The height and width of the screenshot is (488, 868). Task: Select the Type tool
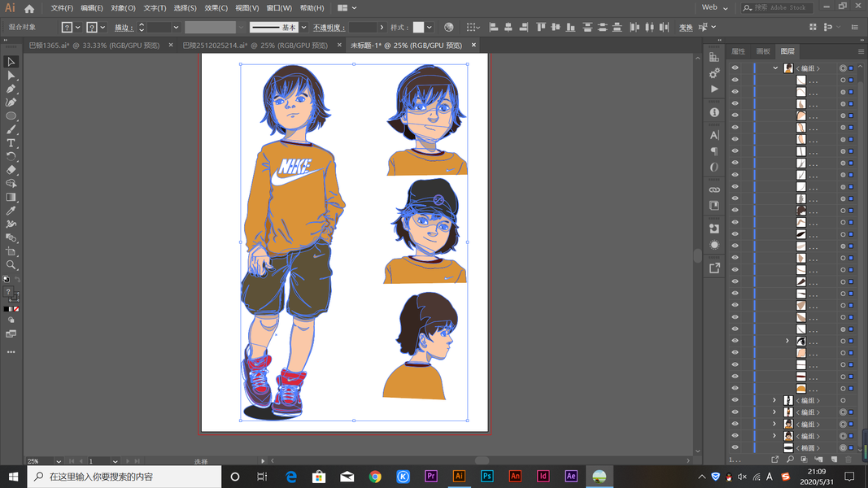[x=11, y=143]
